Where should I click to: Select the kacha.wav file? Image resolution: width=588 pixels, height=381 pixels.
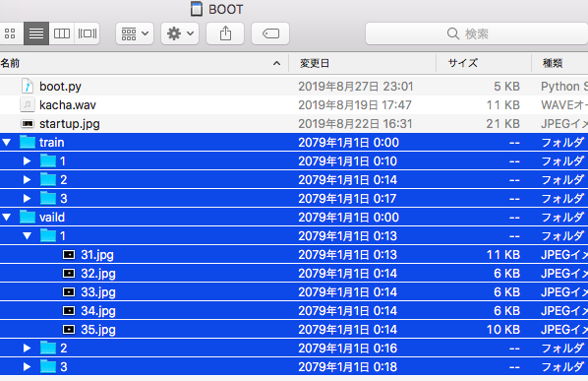tap(294, 105)
